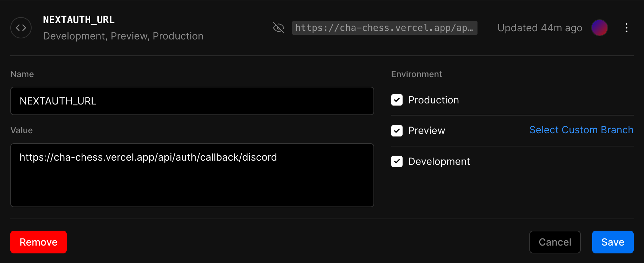Click the Preview label text
644x263 pixels.
[x=426, y=131]
